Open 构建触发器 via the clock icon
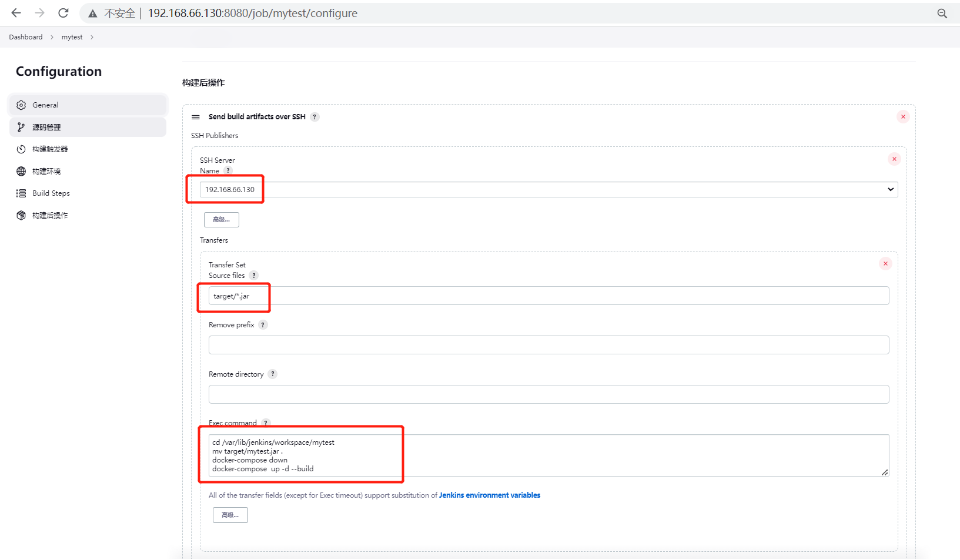960x560 pixels. (x=21, y=149)
